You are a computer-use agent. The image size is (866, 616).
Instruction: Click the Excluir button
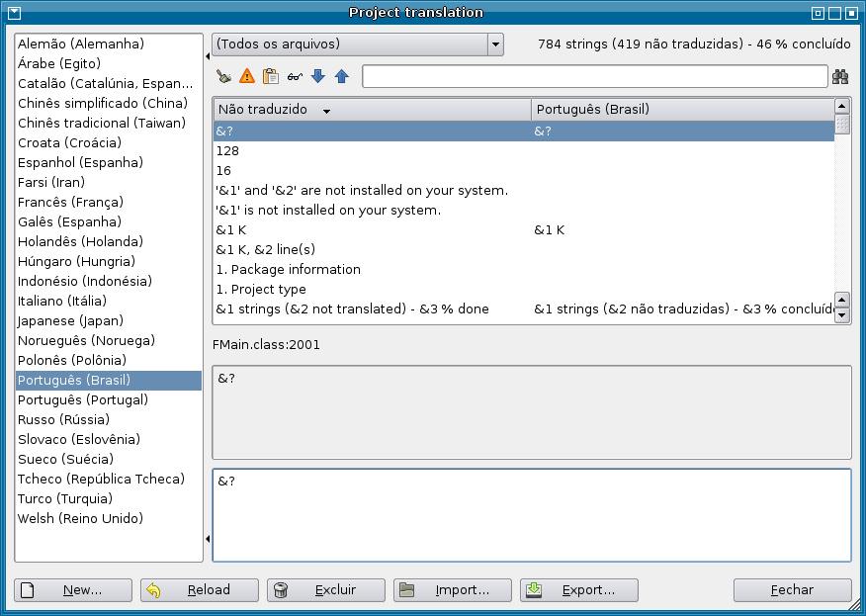click(326, 590)
